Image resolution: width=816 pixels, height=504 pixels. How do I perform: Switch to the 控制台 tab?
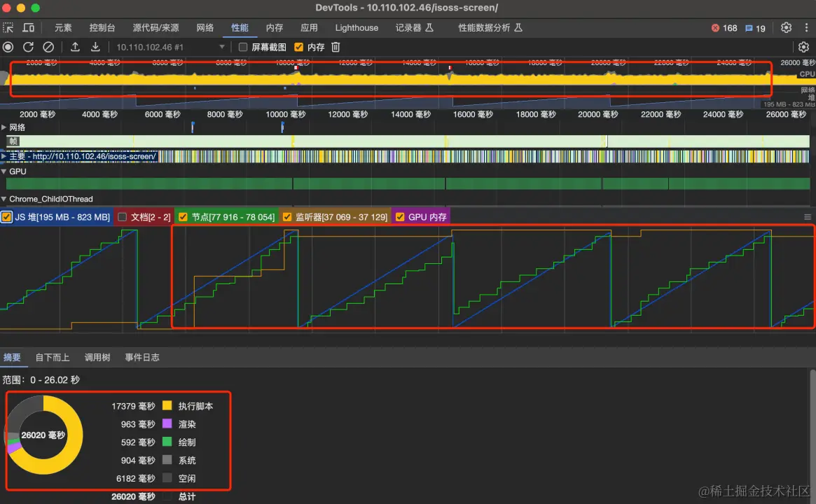[102, 27]
